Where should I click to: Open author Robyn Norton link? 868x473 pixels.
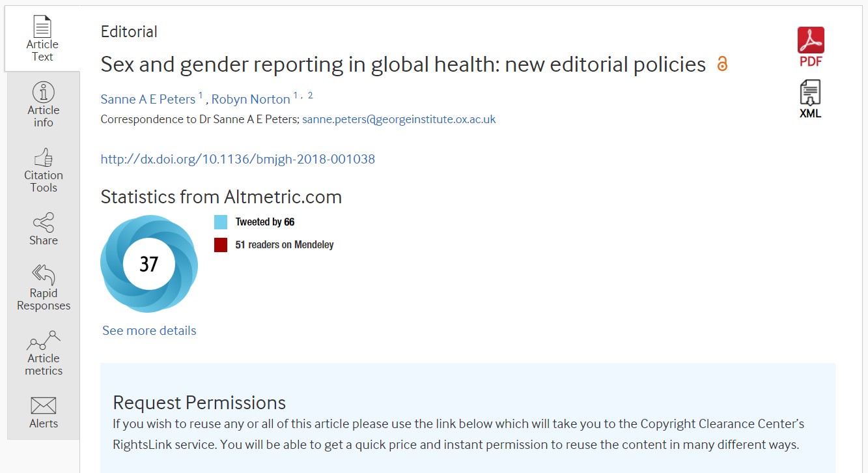point(251,99)
